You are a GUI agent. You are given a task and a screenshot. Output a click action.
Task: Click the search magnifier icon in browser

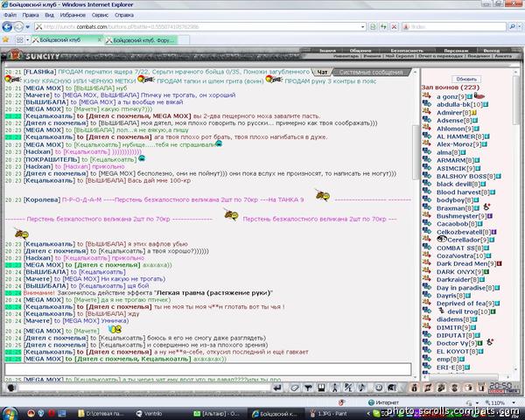tap(512, 27)
